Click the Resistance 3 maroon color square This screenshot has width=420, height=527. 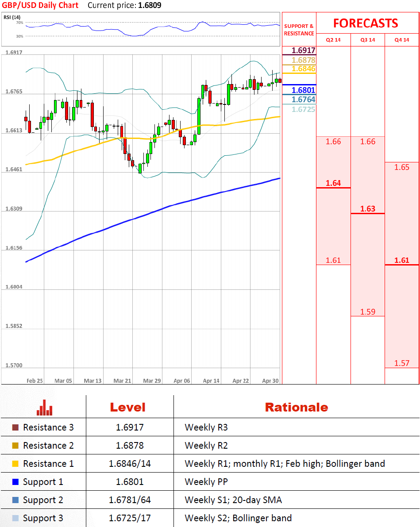[15, 427]
